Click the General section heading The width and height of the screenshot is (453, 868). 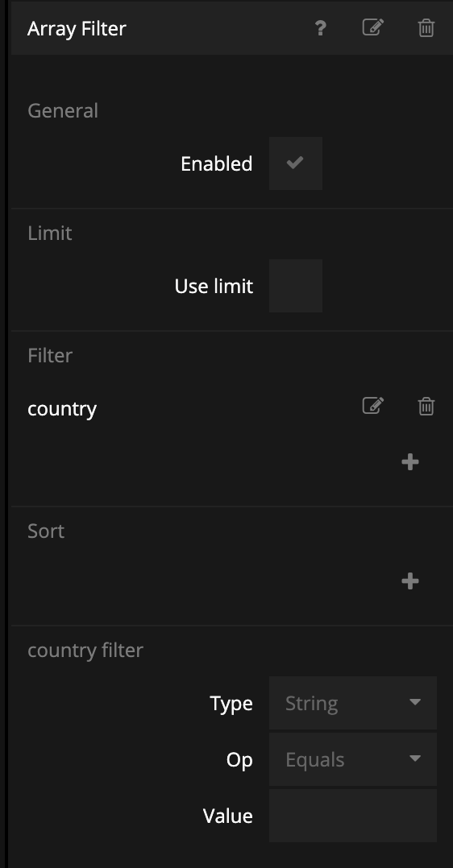click(63, 111)
